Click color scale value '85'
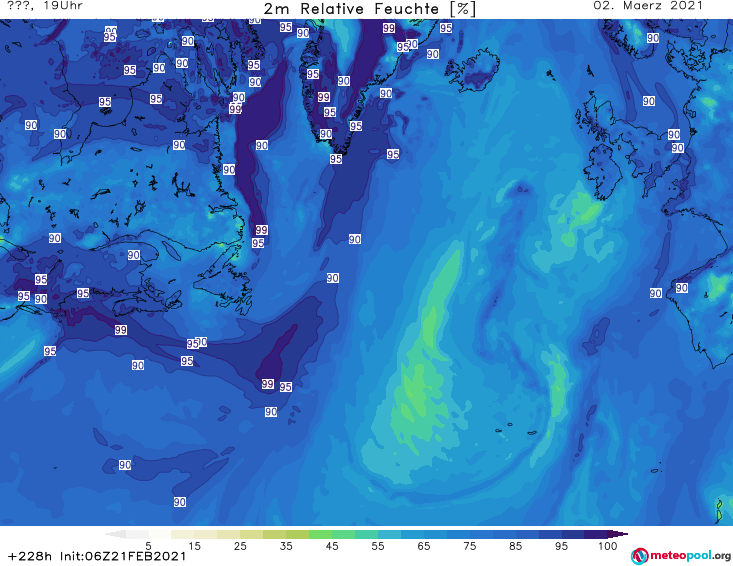 click(x=516, y=546)
